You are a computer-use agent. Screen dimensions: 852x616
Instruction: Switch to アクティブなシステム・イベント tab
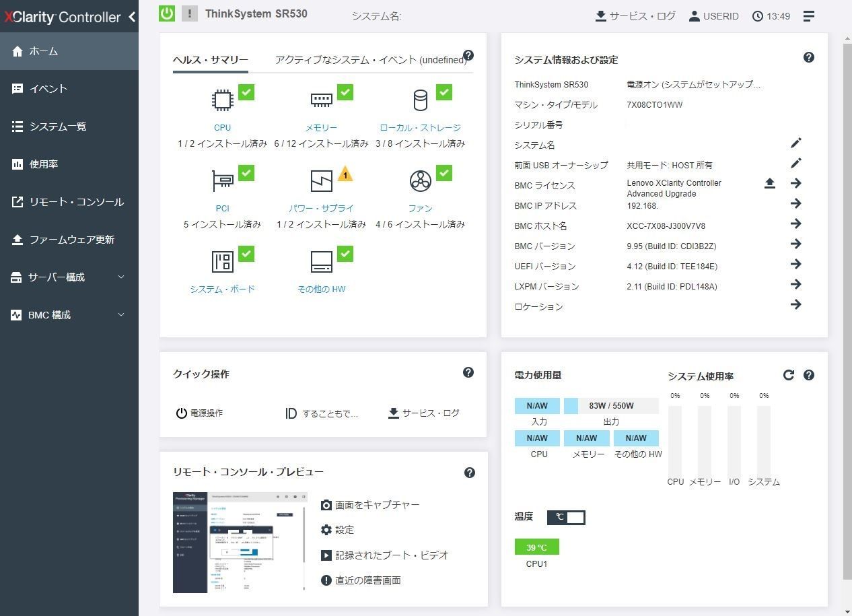pos(370,60)
